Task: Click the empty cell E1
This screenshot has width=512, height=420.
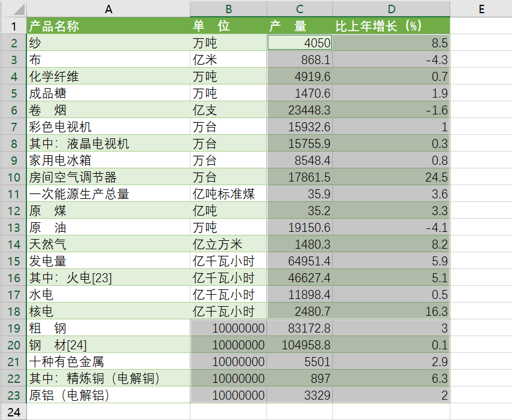Action: click(481, 26)
